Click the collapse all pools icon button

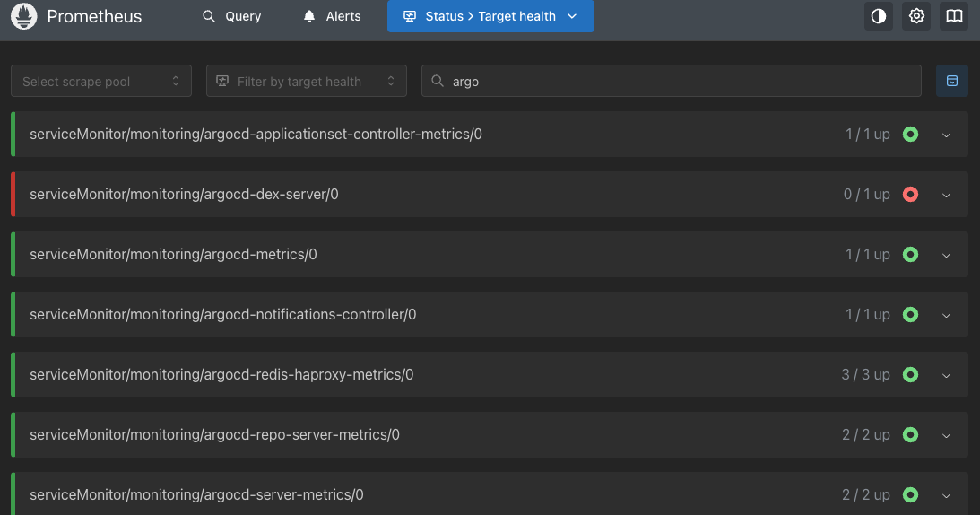pos(952,81)
